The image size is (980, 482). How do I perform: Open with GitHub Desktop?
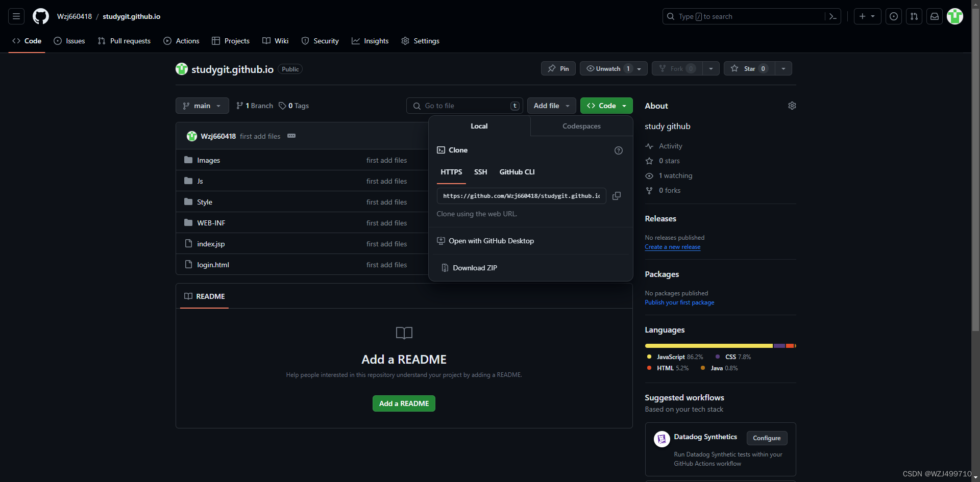pos(485,241)
